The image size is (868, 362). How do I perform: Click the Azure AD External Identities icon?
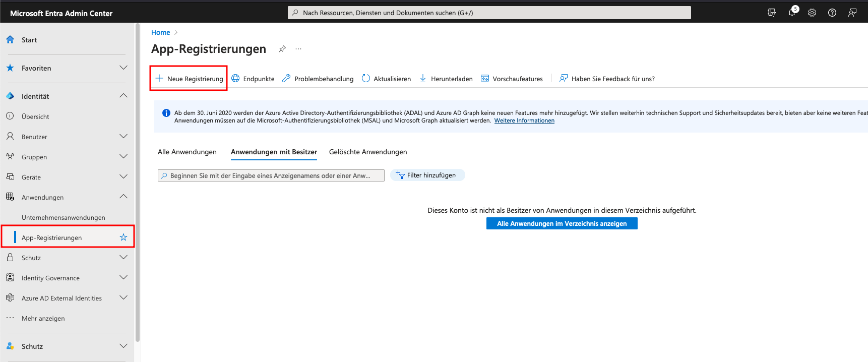pos(10,298)
